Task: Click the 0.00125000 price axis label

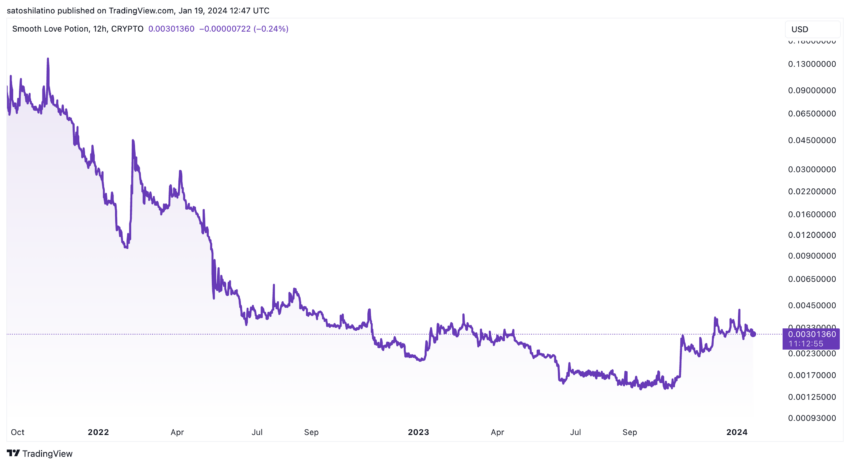Action: (812, 397)
